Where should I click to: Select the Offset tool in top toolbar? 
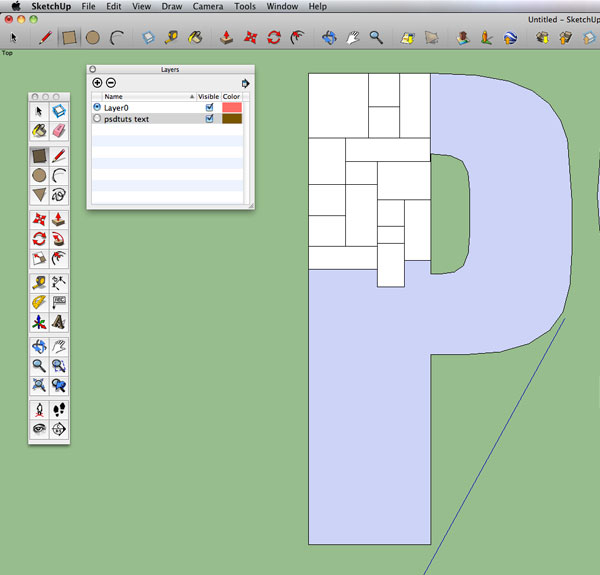[297, 37]
